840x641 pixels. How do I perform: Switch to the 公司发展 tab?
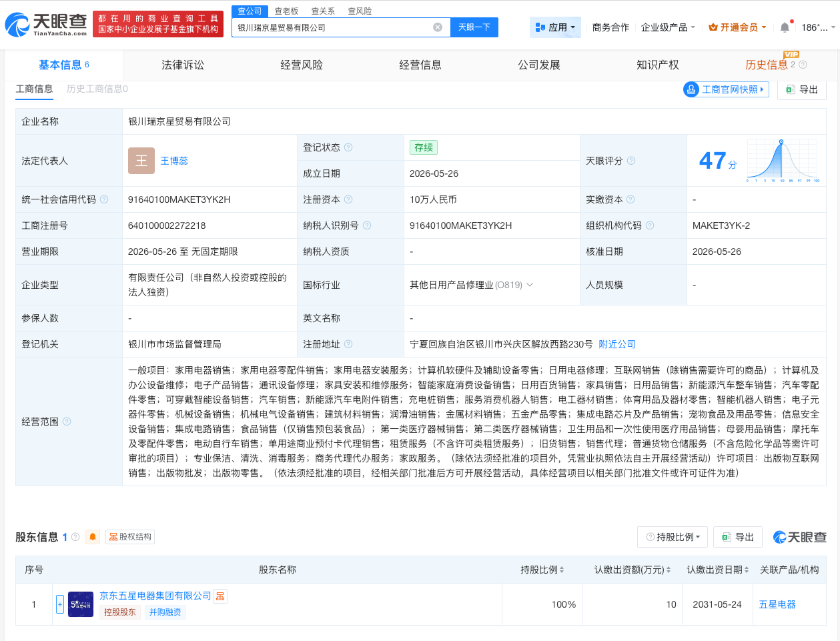[539, 65]
